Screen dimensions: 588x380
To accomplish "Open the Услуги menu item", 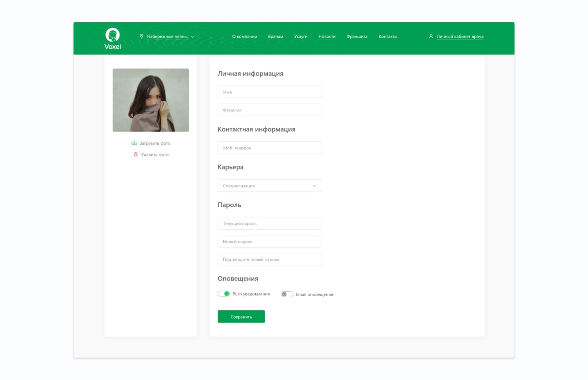I will 301,36.
